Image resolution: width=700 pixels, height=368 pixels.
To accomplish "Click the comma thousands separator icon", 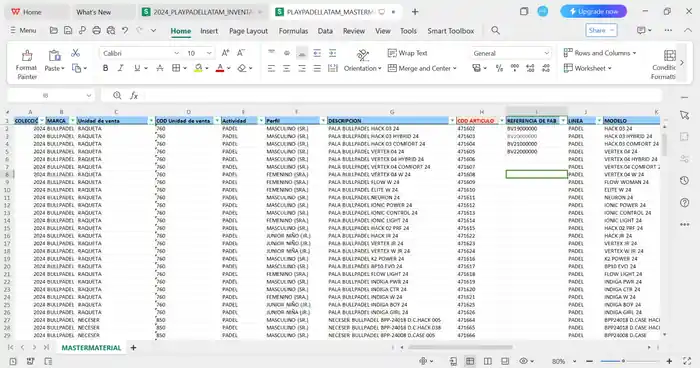I will tap(515, 68).
